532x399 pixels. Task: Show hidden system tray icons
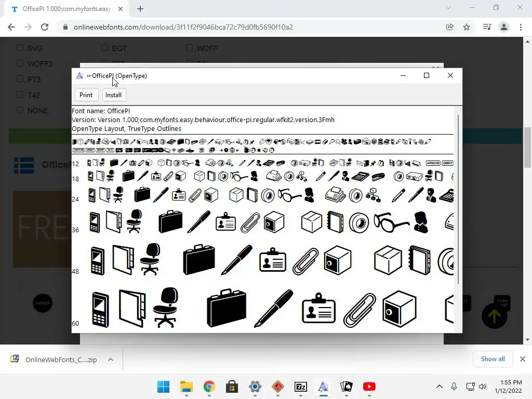pos(440,387)
